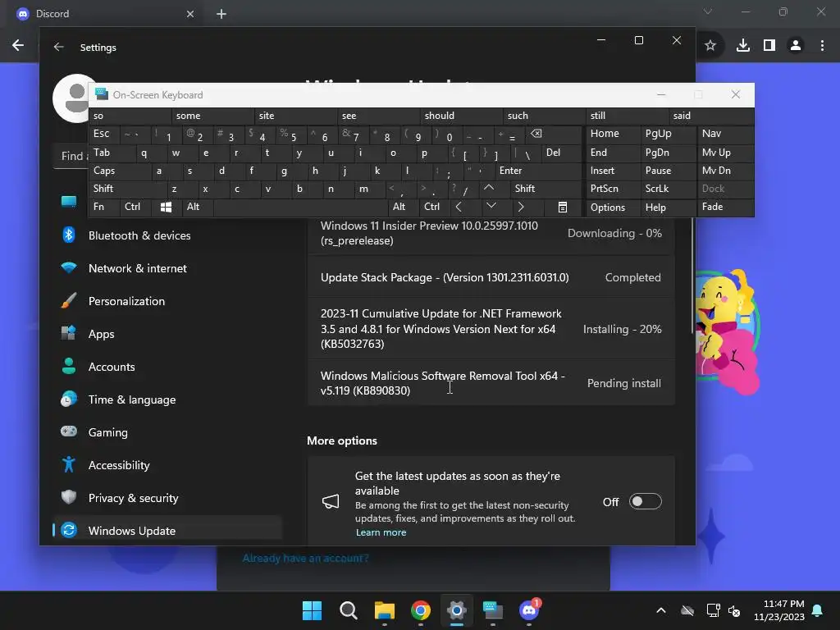The image size is (840, 630).
Task: Click the Enter key on the On-Screen Keyboard
Action: (x=537, y=171)
